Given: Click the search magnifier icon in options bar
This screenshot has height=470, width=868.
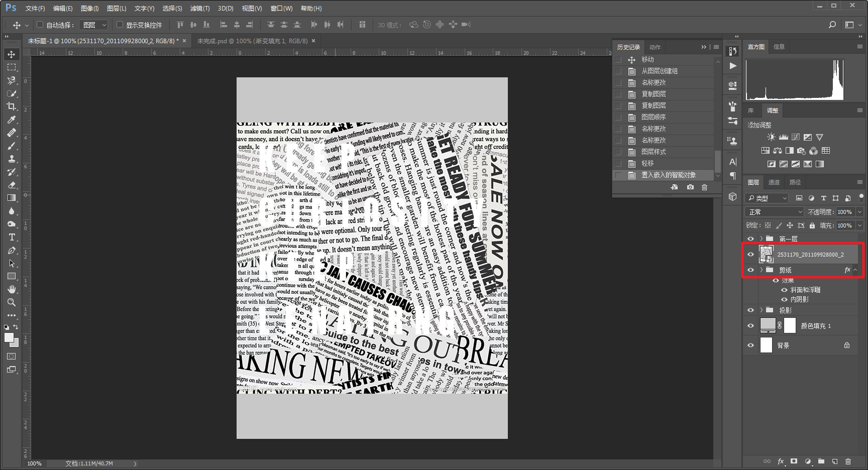Looking at the screenshot, I should (x=832, y=25).
